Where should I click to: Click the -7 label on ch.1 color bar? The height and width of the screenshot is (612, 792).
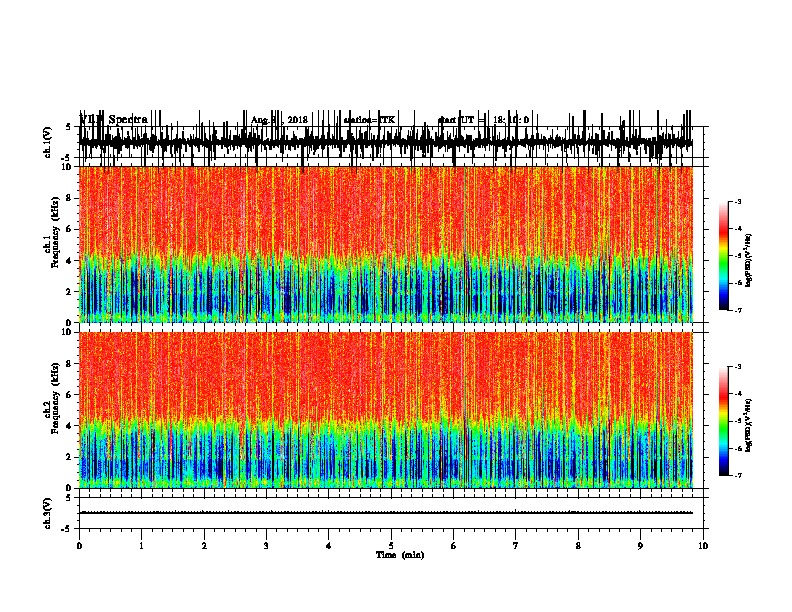738,310
